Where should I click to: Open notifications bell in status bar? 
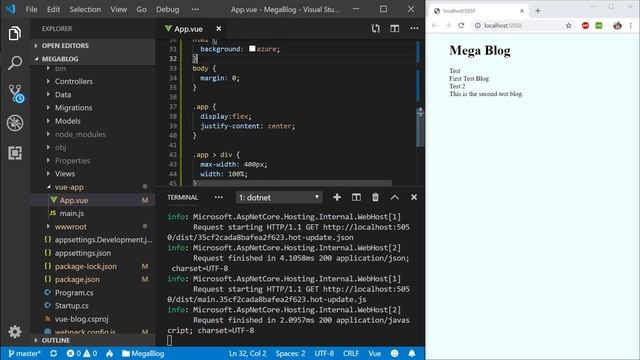[412, 353]
